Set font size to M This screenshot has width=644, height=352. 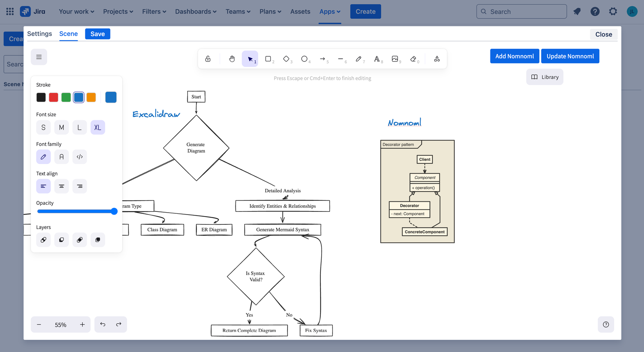point(62,127)
